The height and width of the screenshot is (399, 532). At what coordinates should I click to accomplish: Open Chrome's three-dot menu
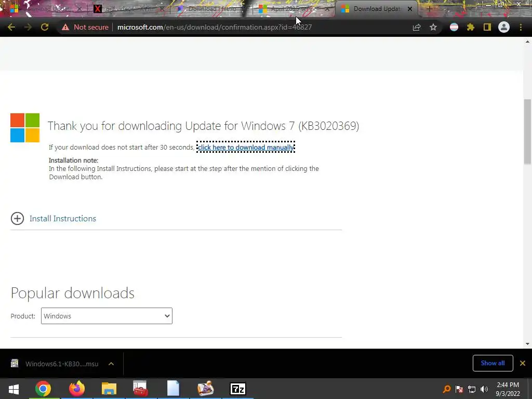click(x=521, y=27)
